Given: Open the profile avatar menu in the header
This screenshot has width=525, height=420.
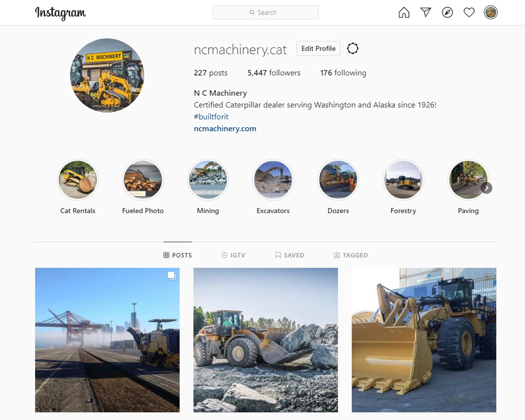Looking at the screenshot, I should point(491,12).
